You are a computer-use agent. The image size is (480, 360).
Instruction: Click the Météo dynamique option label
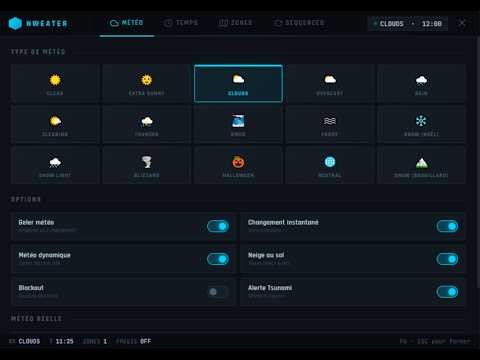[x=45, y=255]
